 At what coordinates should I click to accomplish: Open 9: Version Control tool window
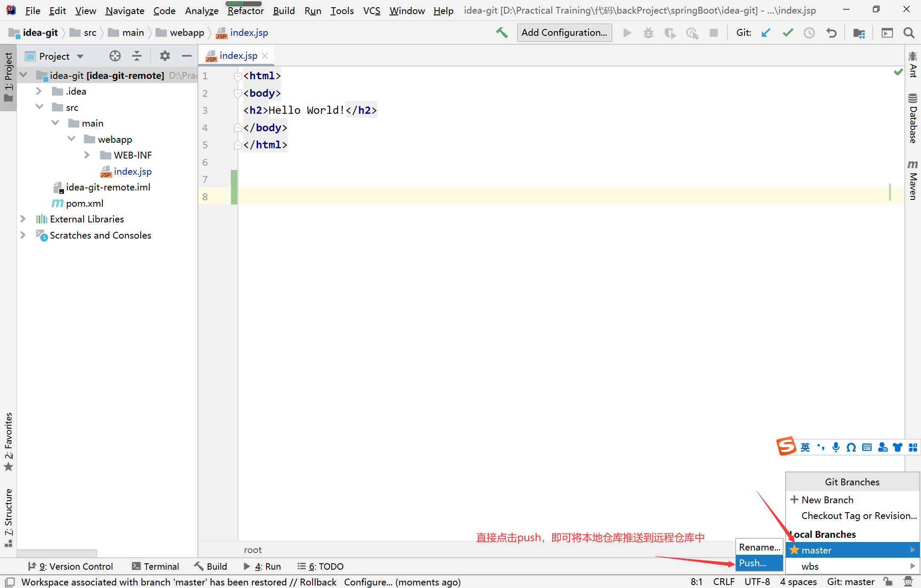[x=70, y=566]
